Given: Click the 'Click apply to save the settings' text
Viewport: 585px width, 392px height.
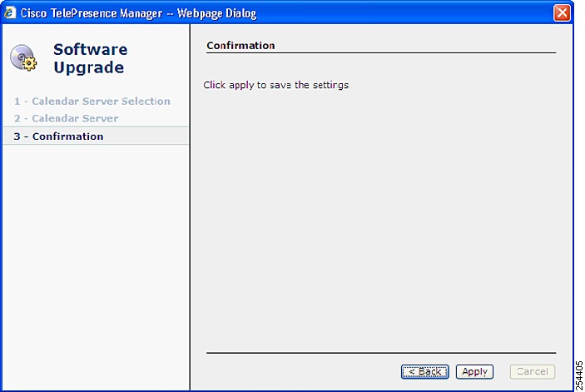Looking at the screenshot, I should (x=275, y=85).
